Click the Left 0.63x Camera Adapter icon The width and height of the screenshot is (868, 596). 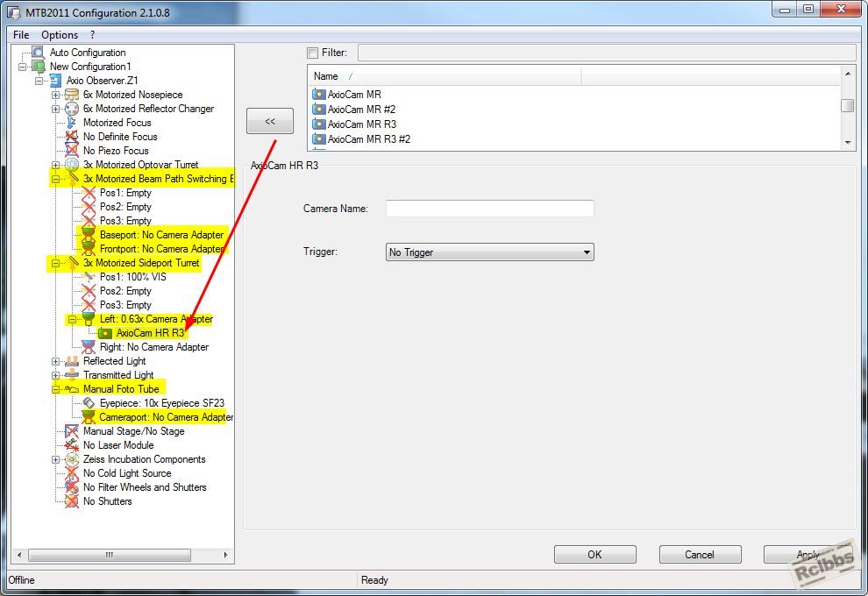point(88,319)
